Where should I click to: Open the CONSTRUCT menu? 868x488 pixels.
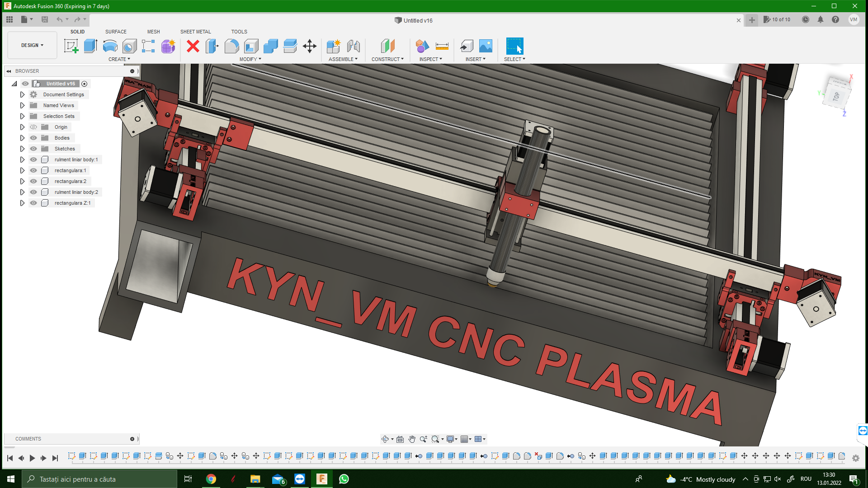387,59
